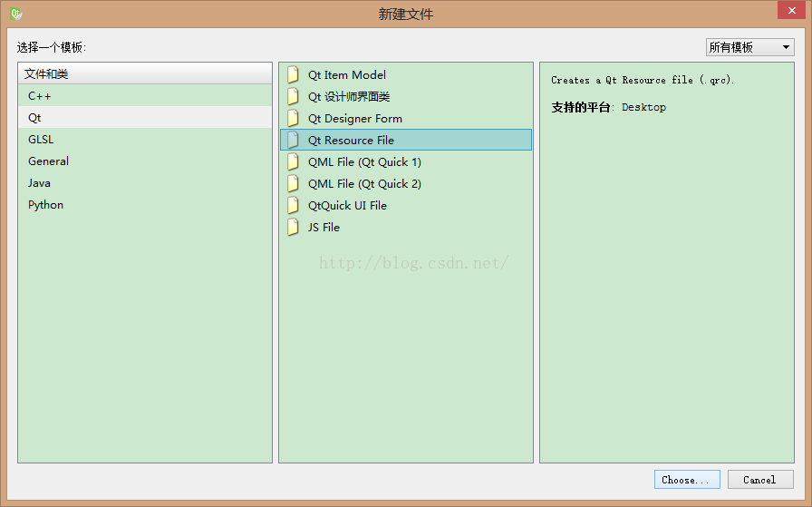812x507 pixels.
Task: Open the 所有模板 platform dropdown
Action: point(749,47)
